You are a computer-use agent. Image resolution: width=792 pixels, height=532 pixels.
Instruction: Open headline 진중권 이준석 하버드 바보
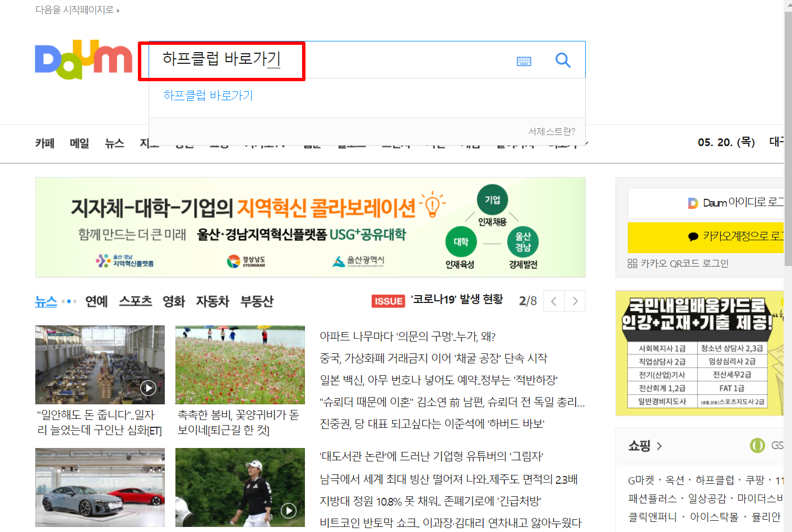click(x=432, y=424)
